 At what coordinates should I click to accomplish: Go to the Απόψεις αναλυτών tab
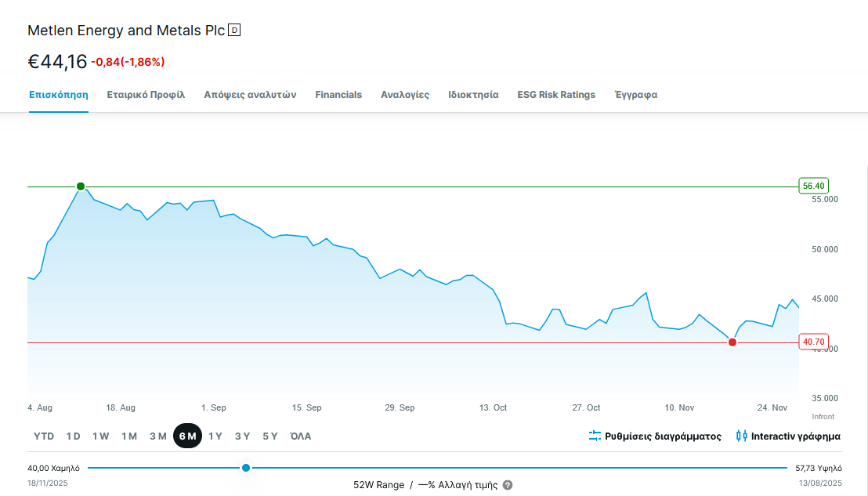click(250, 95)
